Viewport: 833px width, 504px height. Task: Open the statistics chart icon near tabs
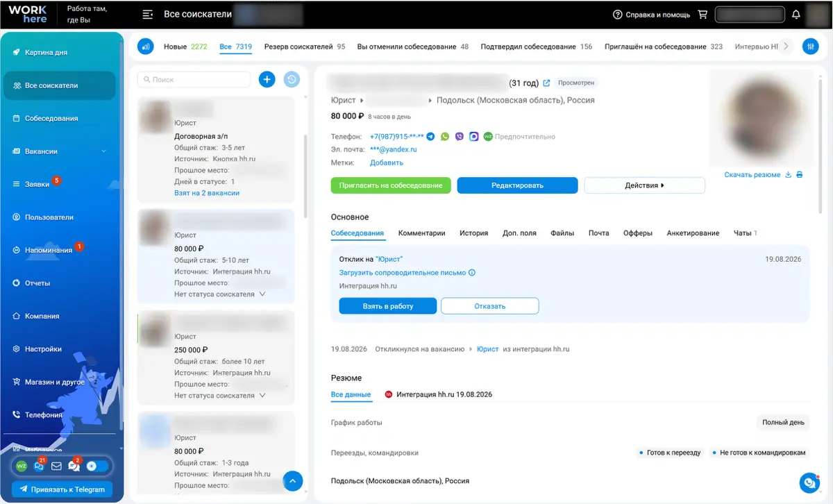coord(146,47)
